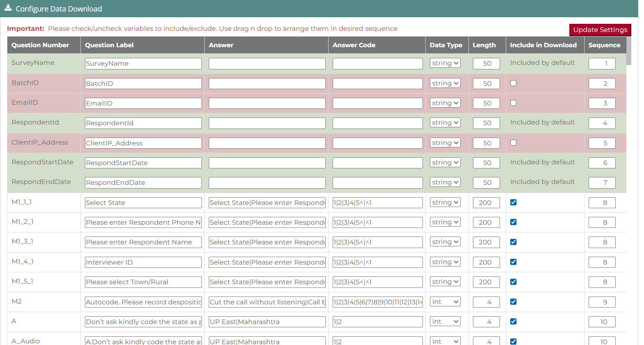Open Data Type dropdown for M2

[445, 302]
